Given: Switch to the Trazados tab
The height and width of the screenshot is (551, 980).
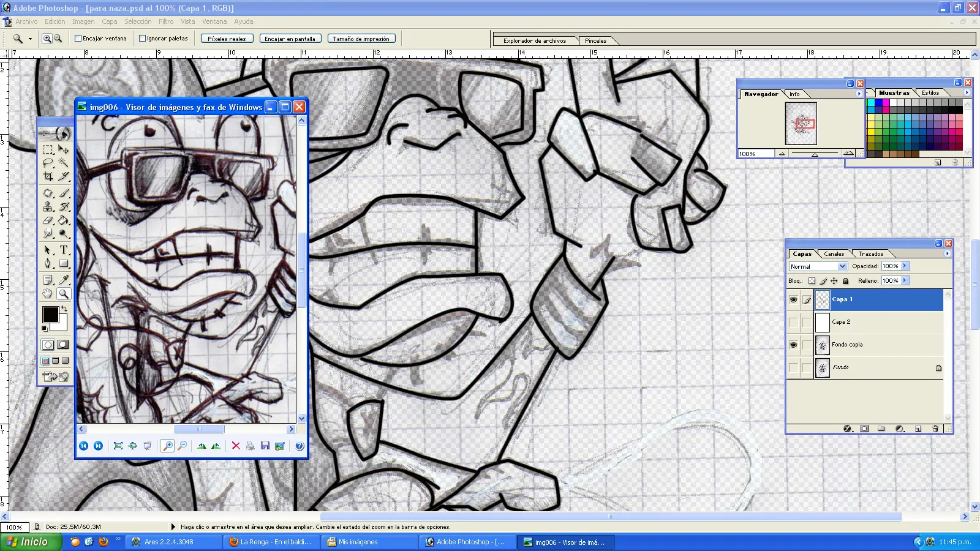Looking at the screenshot, I should click(x=870, y=253).
